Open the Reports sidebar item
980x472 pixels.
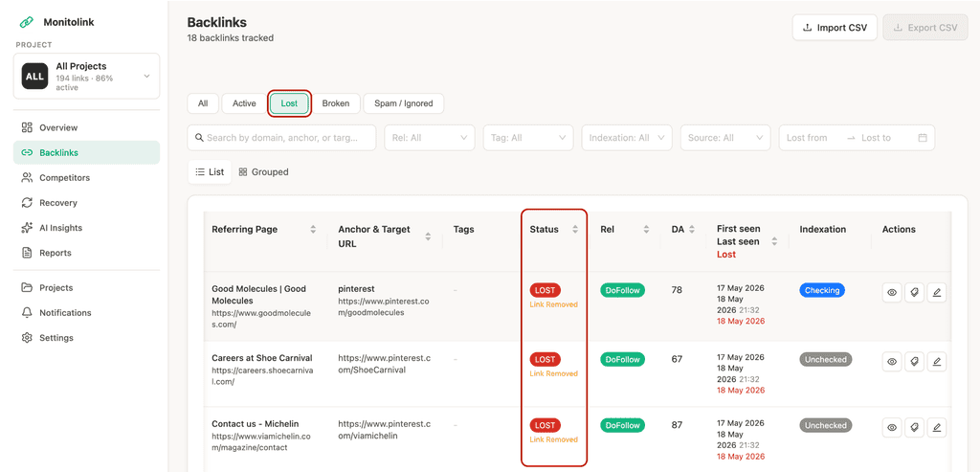click(86, 253)
